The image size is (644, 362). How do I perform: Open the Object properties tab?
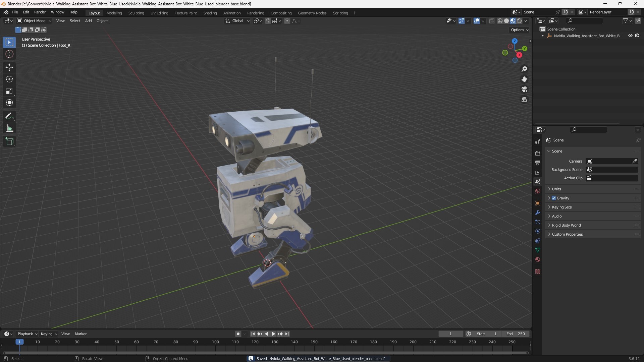538,203
